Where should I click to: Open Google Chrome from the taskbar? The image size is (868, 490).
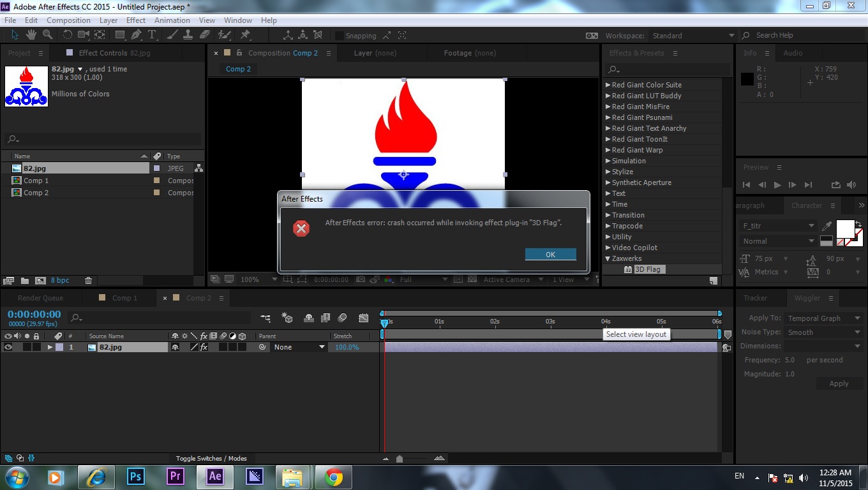click(x=333, y=477)
